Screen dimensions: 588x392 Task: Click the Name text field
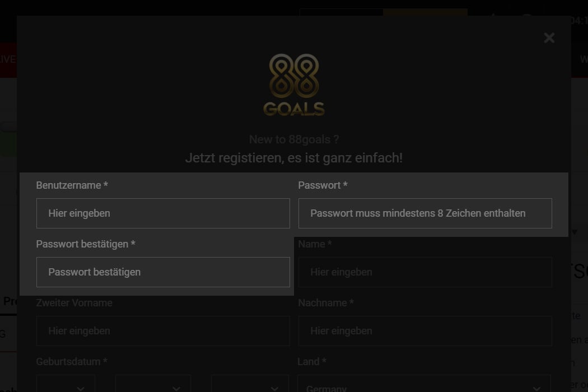pyautogui.click(x=425, y=272)
